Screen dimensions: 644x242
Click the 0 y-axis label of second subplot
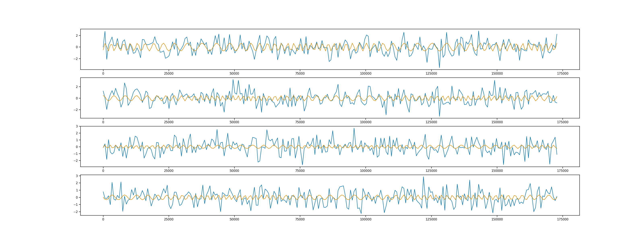[x=77, y=98]
